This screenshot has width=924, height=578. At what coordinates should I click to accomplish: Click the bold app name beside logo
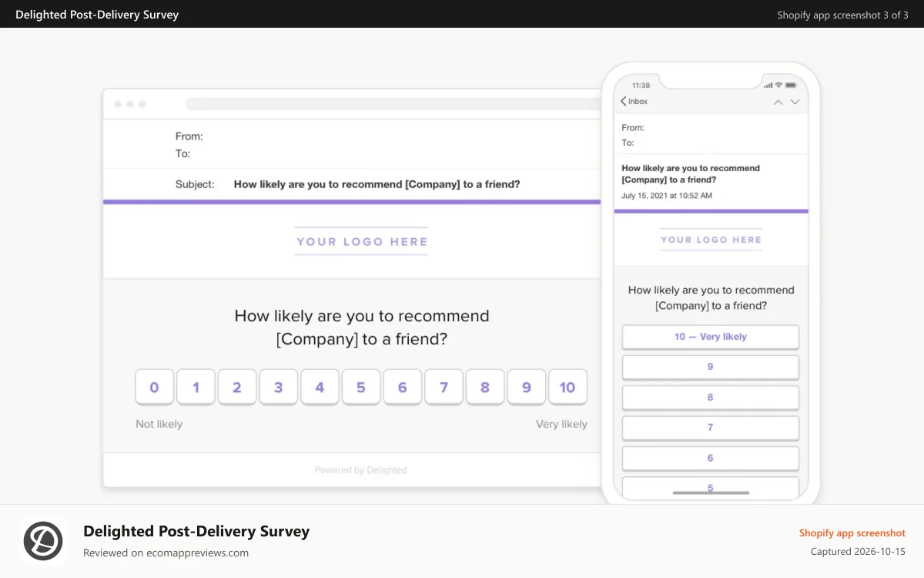coord(196,531)
